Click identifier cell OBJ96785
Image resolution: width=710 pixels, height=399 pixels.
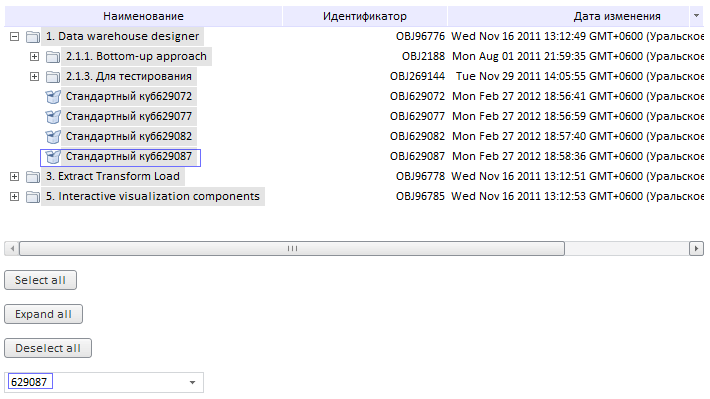420,196
